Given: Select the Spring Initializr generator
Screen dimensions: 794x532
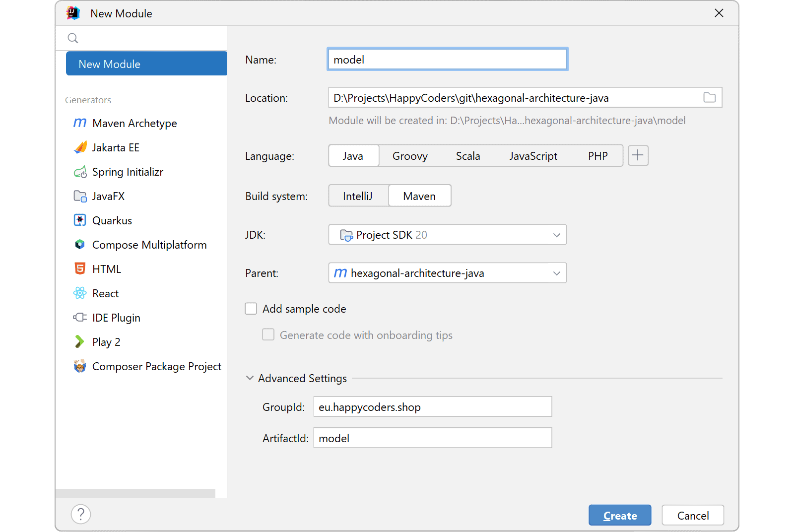Looking at the screenshot, I should pos(128,172).
